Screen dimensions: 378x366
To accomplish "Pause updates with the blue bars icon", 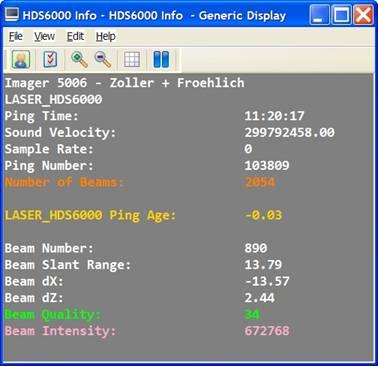I will coord(161,60).
